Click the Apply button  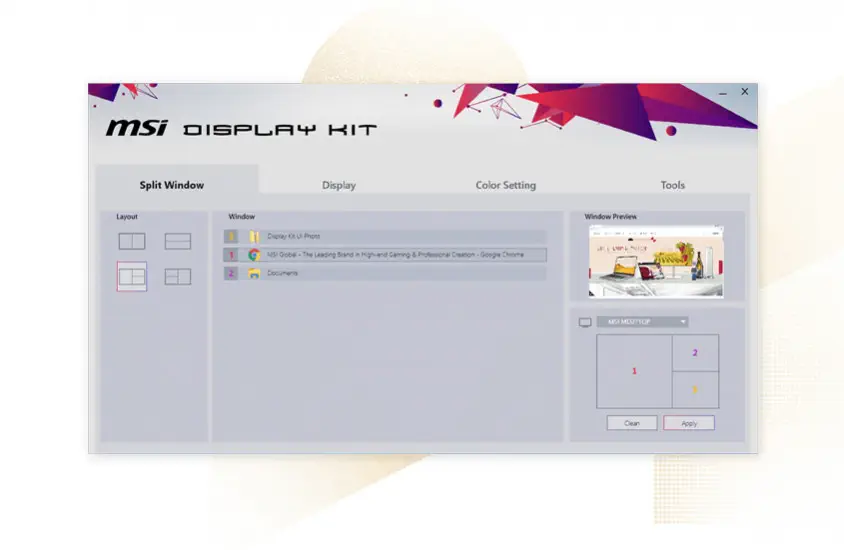pyautogui.click(x=689, y=423)
